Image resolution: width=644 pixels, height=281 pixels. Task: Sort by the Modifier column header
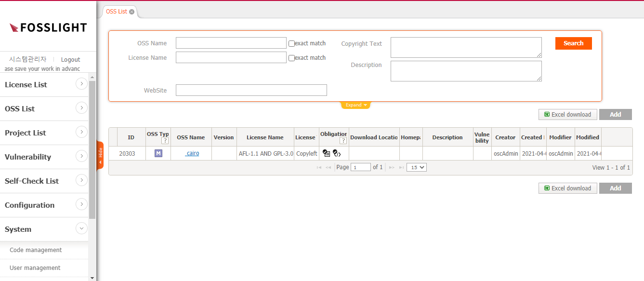[x=561, y=137]
